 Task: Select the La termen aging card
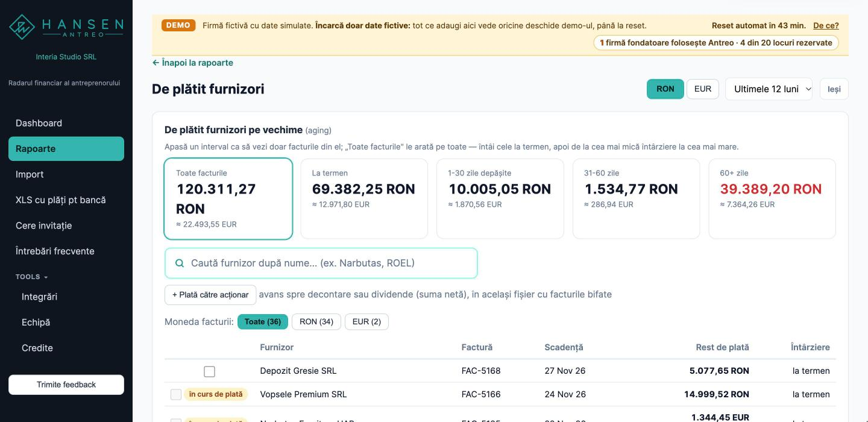(x=364, y=199)
